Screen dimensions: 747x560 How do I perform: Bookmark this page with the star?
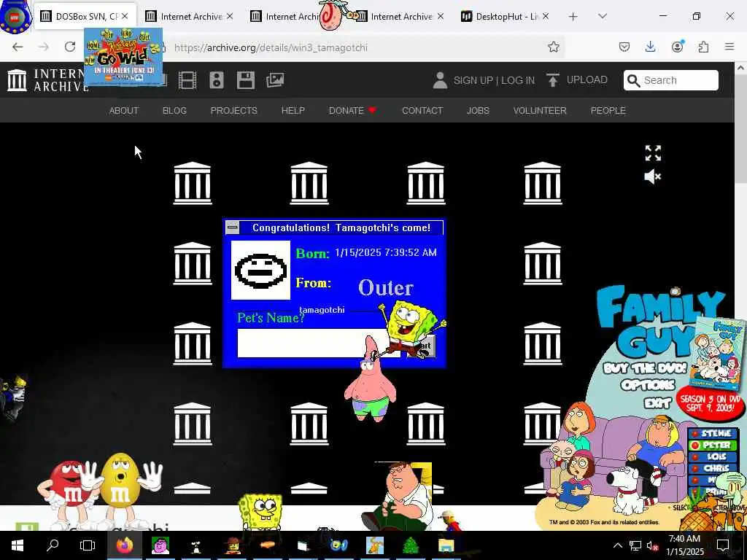coord(553,47)
